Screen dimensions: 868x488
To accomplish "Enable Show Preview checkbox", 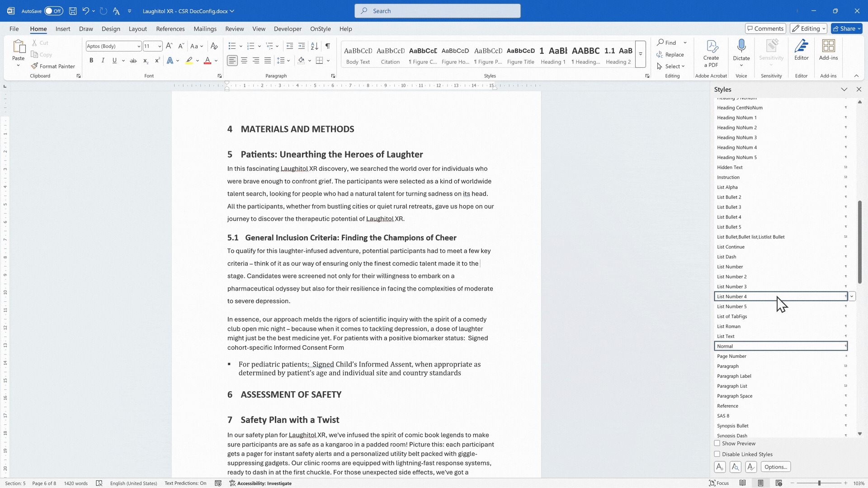I will (x=717, y=443).
